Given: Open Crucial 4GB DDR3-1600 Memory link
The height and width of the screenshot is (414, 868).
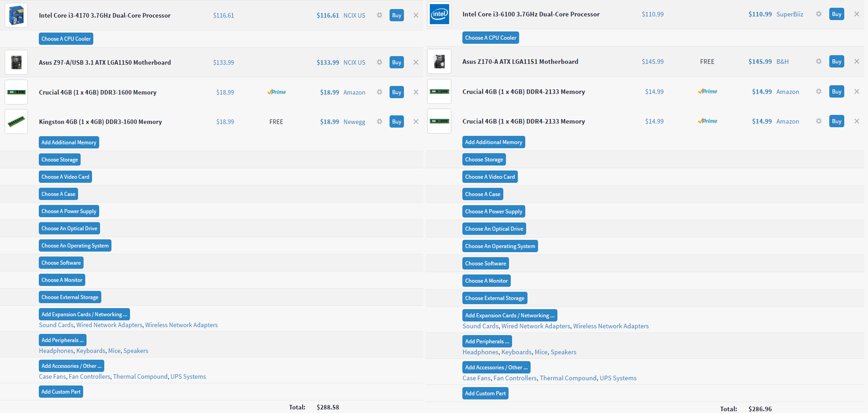Looking at the screenshot, I should tap(98, 92).
